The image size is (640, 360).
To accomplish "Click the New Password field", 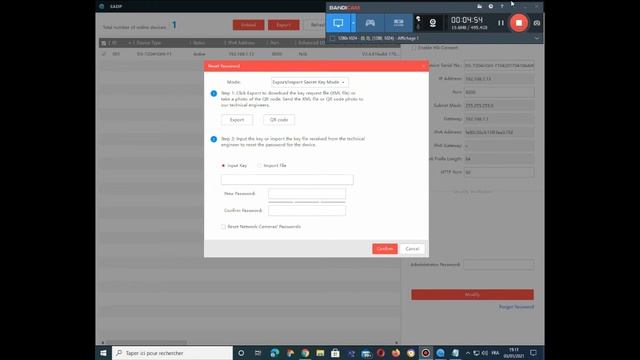I will tap(307, 193).
